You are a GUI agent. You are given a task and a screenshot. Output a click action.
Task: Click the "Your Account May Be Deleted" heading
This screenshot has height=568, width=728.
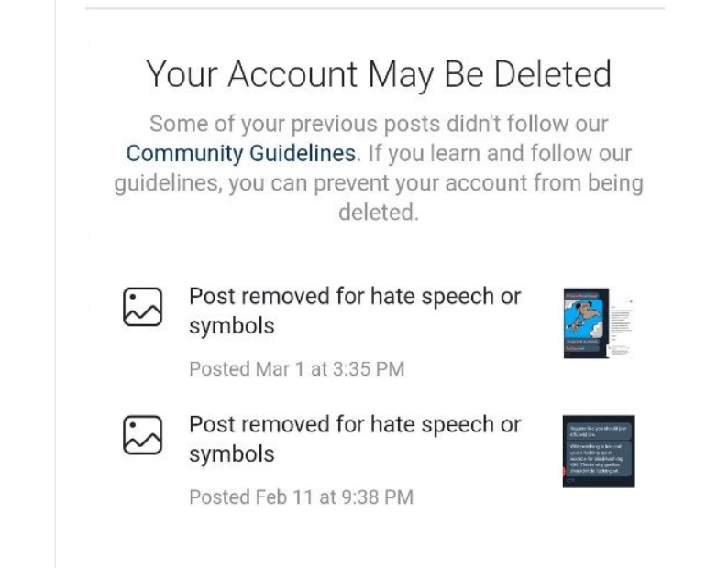(x=379, y=74)
